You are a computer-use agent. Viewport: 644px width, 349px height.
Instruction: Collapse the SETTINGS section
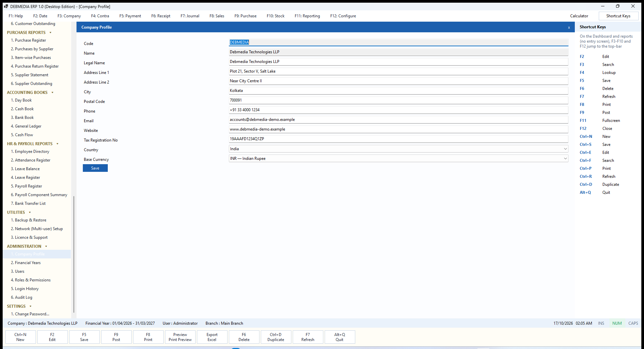tap(30, 306)
